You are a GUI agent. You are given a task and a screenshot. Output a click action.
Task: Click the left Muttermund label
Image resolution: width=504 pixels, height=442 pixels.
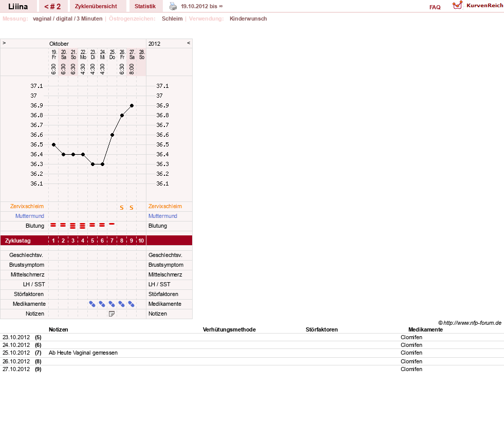tap(30, 216)
